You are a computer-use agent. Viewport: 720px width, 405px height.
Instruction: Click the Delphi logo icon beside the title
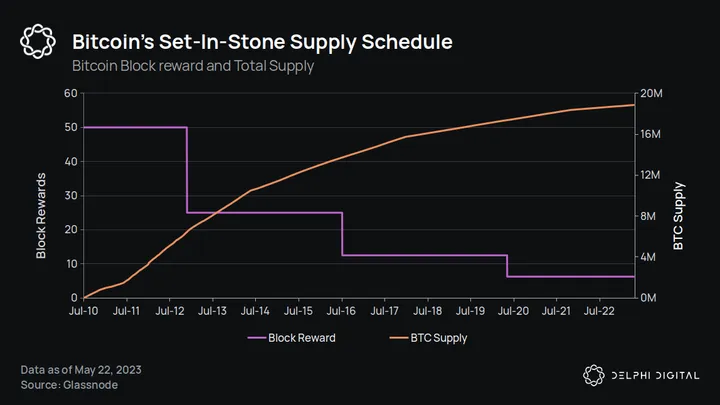coord(38,42)
